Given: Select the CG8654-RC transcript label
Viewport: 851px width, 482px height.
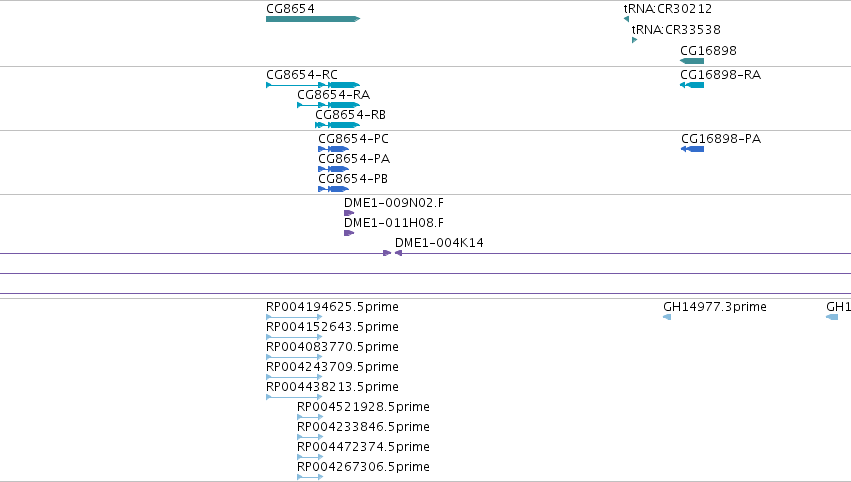Looking at the screenshot, I should [302, 75].
